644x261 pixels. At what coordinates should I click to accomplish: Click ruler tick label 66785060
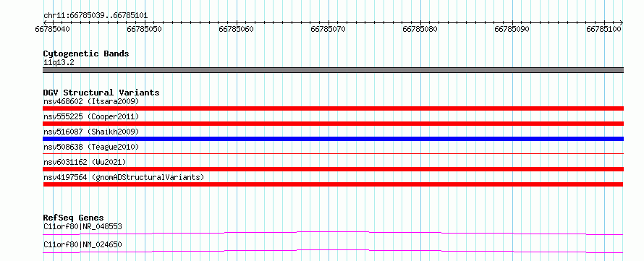[x=236, y=30]
